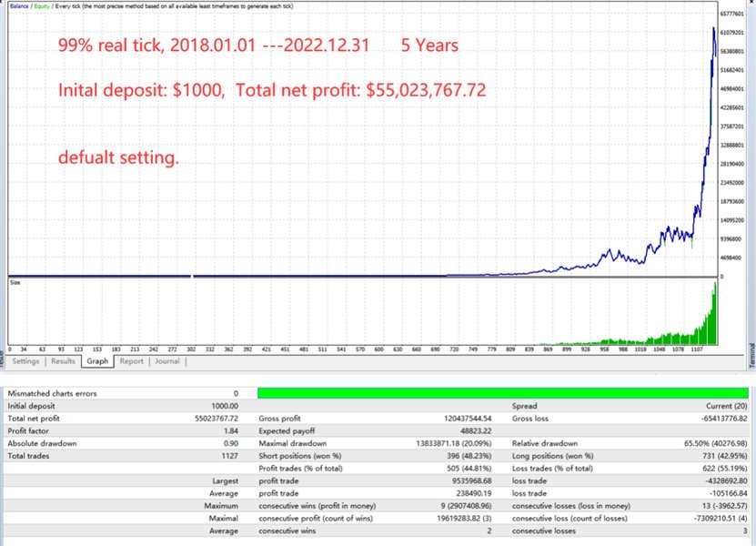Click the Gross loss value -65413776.82

[724, 419]
